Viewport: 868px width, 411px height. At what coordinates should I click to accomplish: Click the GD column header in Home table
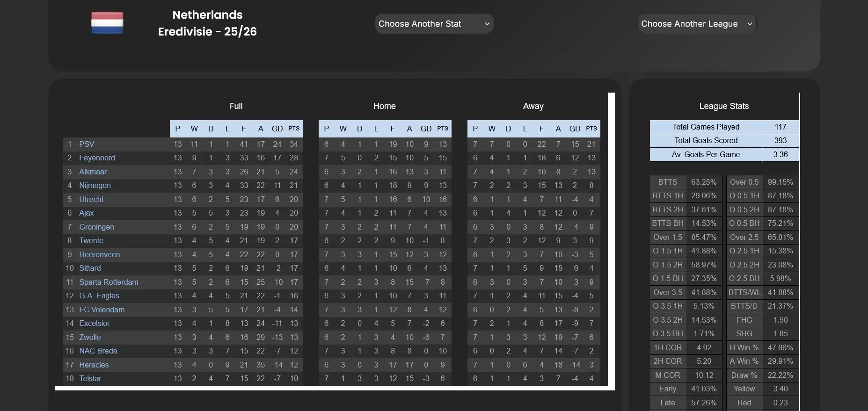point(426,129)
